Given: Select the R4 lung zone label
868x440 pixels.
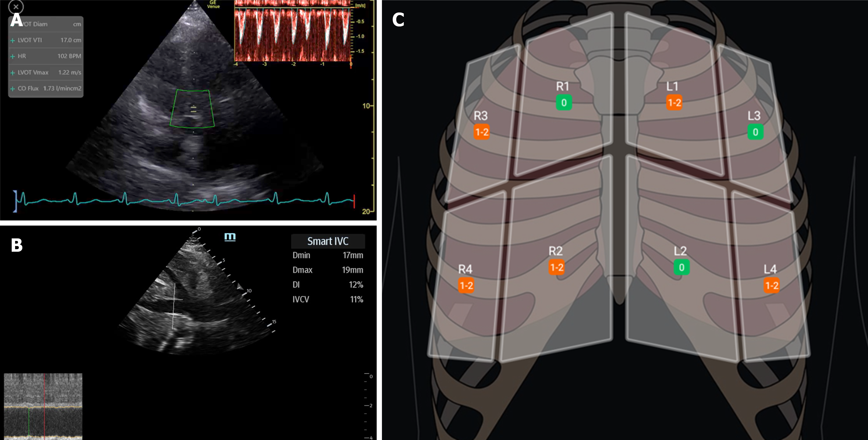Looking at the screenshot, I should click(x=465, y=269).
